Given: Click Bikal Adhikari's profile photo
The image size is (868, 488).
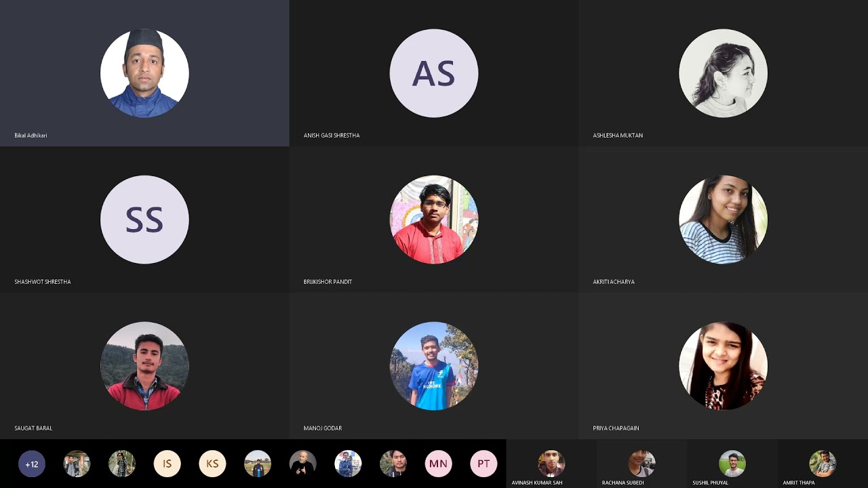Looking at the screenshot, I should 144,73.
